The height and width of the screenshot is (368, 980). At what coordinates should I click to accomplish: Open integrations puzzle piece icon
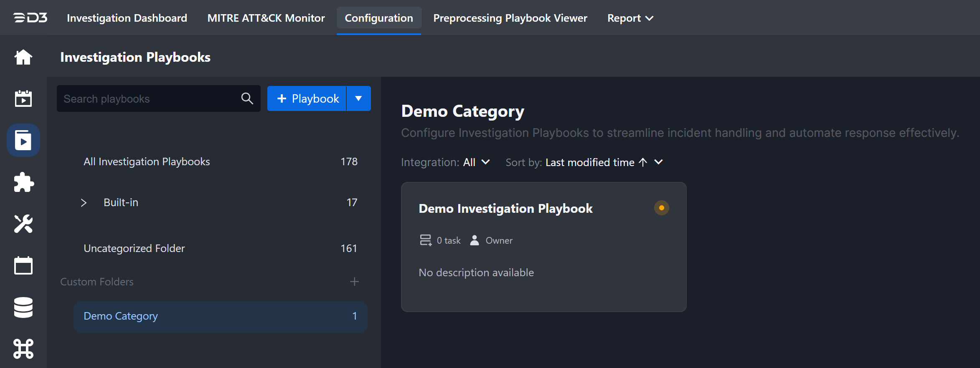coord(23,182)
